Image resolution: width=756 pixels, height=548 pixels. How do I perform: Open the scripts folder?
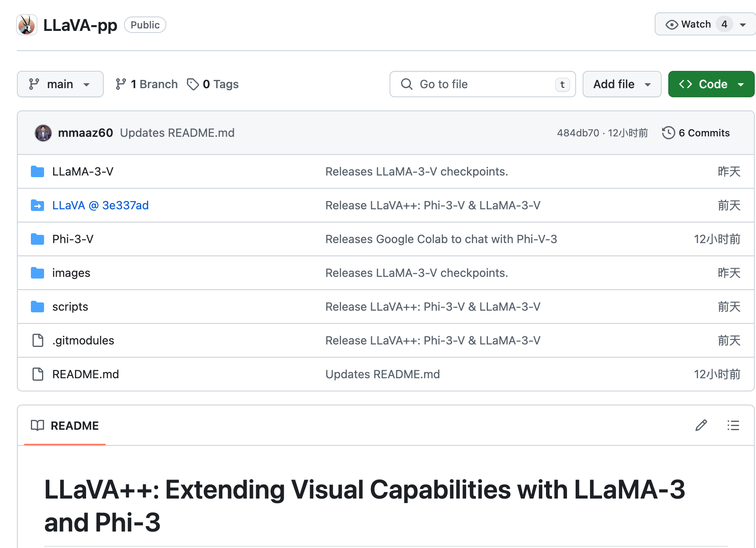[x=70, y=307]
